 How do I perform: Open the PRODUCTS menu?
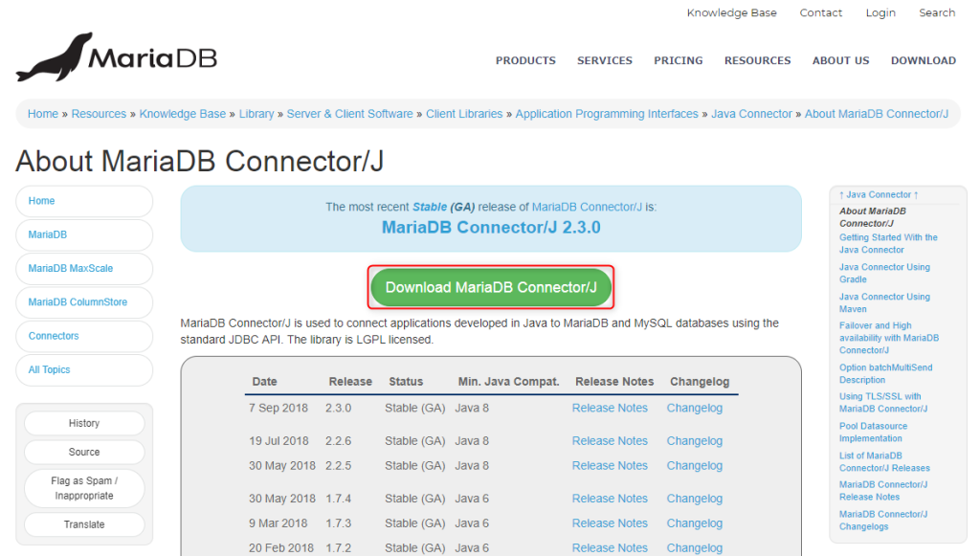tap(525, 60)
